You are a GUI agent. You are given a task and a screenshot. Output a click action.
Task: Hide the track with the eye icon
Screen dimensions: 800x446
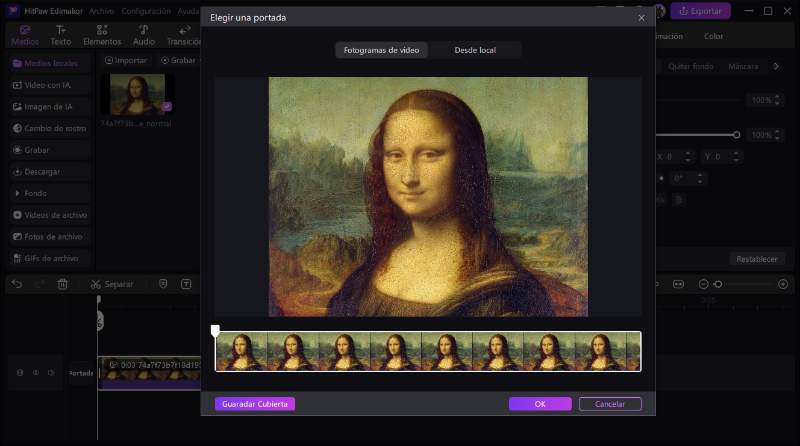pyautogui.click(x=36, y=373)
